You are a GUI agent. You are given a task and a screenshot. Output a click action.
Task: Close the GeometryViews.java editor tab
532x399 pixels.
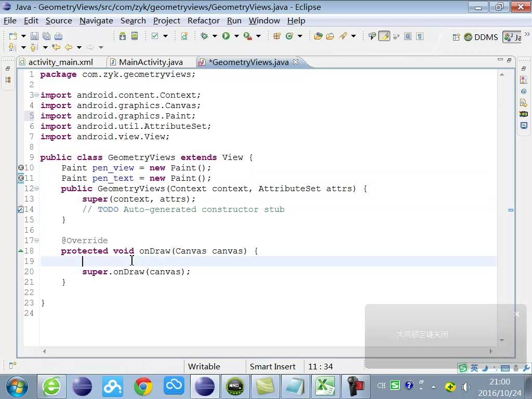296,62
